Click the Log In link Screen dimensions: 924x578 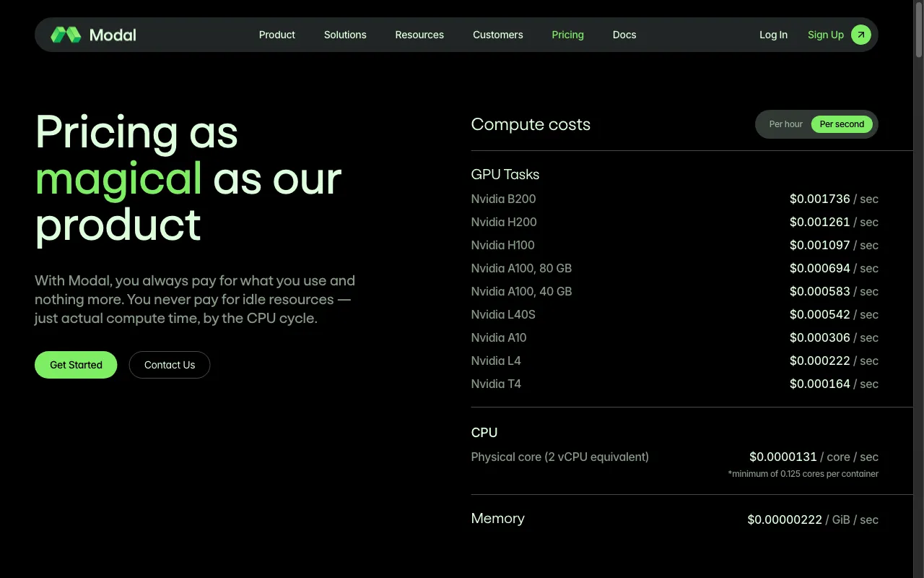click(x=773, y=35)
